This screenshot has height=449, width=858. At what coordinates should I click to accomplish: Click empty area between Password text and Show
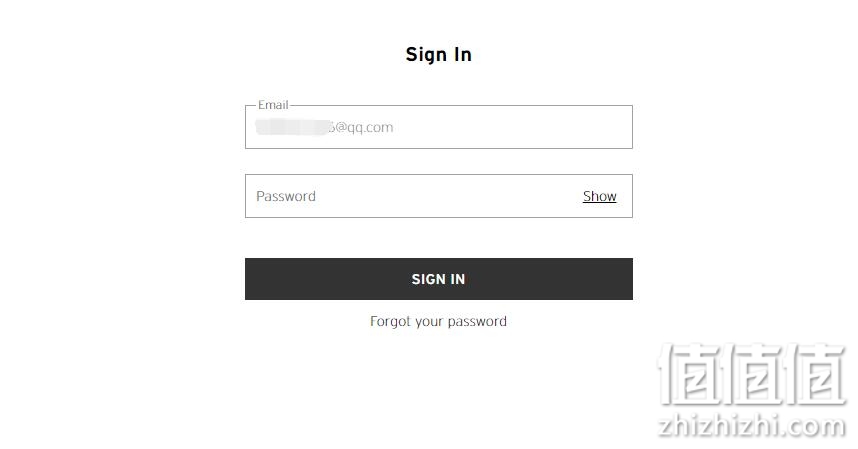pos(449,196)
